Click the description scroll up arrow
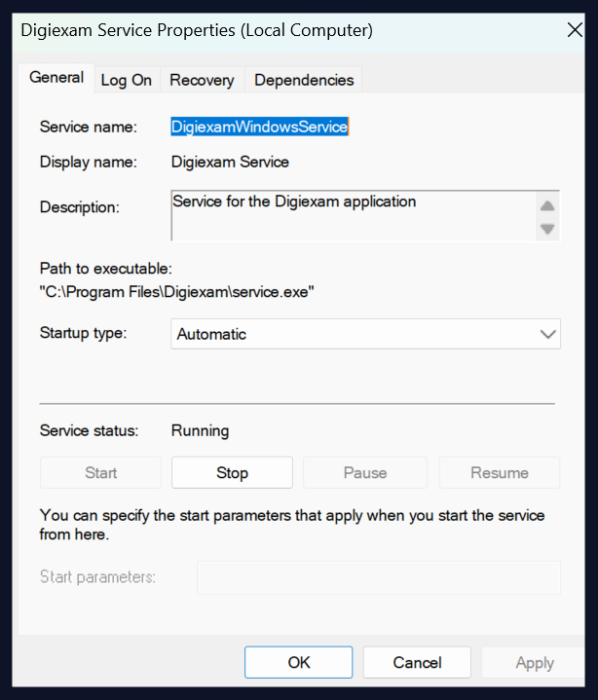 pyautogui.click(x=547, y=205)
